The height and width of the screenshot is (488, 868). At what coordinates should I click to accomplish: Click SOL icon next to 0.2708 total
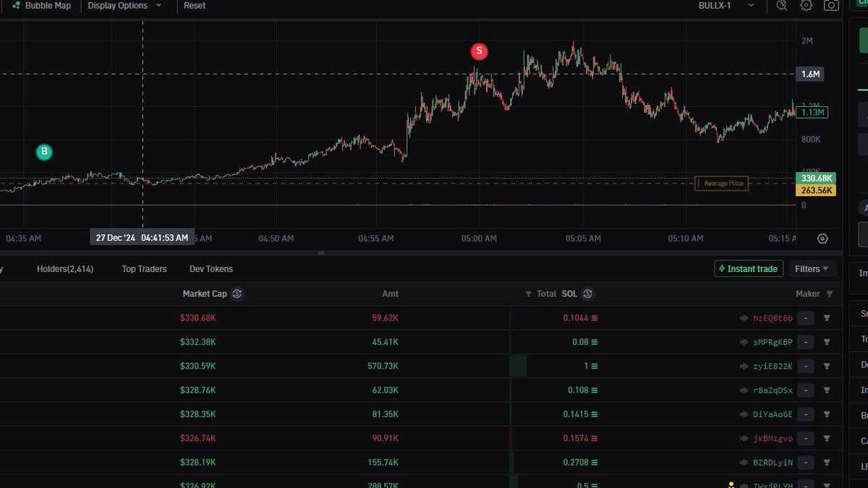[595, 463]
